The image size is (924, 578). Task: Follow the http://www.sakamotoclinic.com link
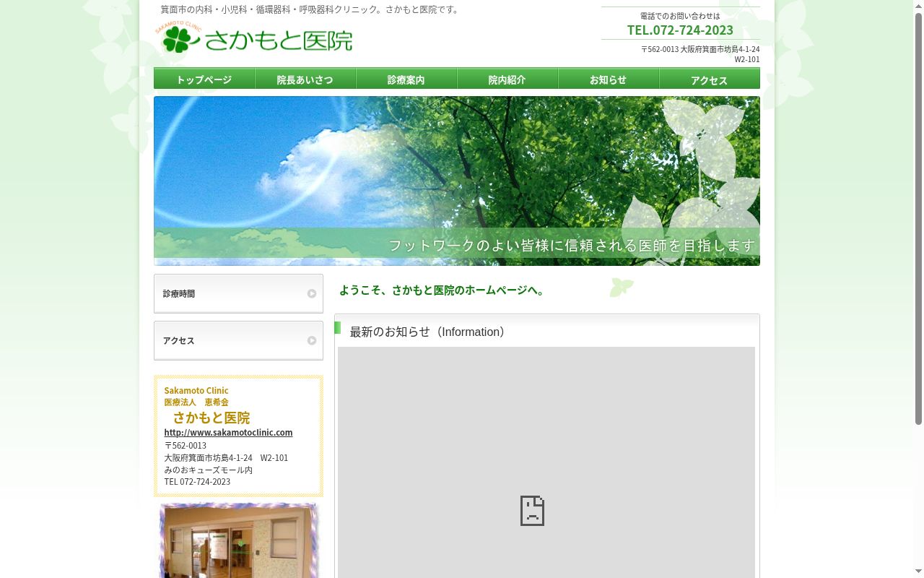coord(228,432)
